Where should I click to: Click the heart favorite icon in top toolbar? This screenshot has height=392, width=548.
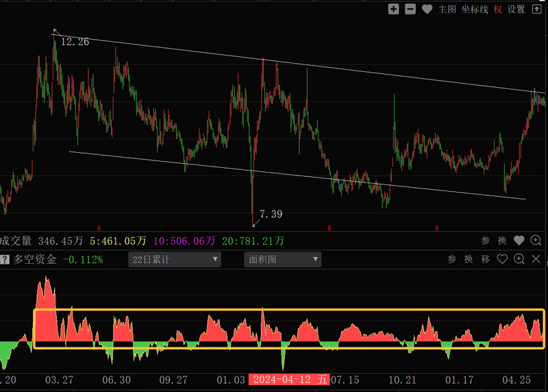(x=427, y=9)
